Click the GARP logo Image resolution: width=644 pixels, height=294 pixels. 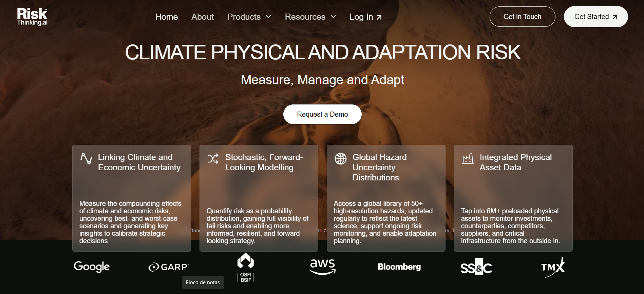[x=169, y=267]
